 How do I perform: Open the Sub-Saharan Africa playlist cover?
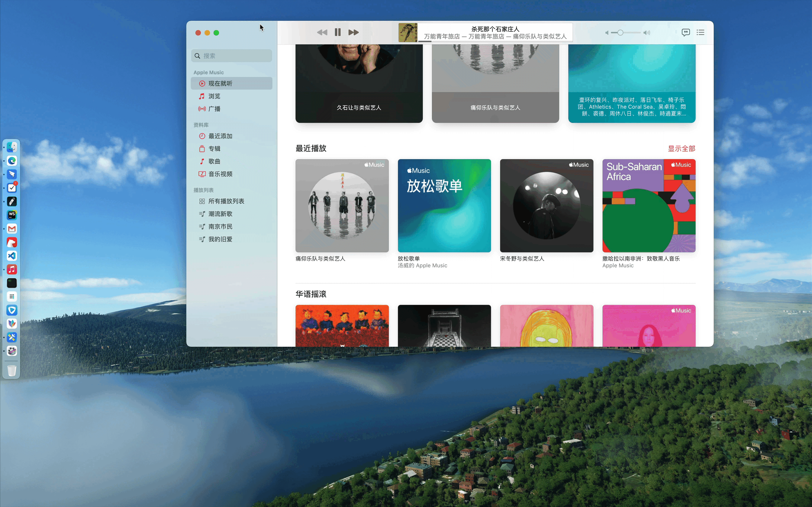click(649, 206)
